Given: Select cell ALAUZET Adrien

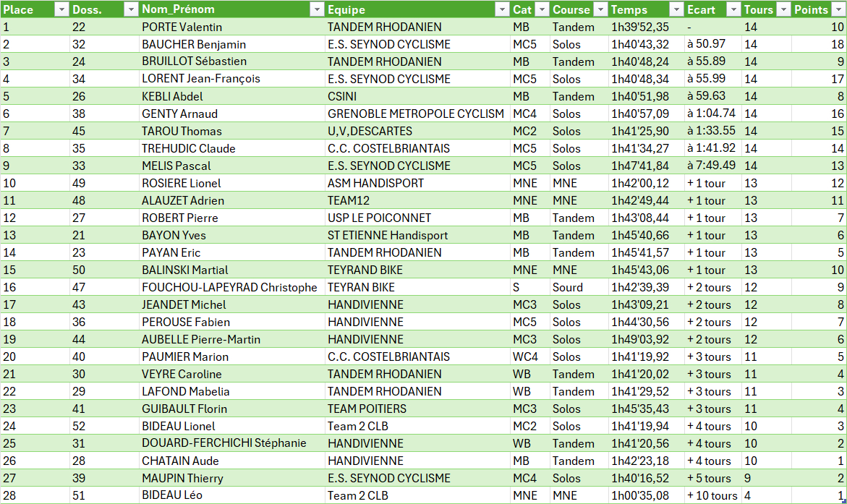Looking at the screenshot, I should pyautogui.click(x=231, y=200).
